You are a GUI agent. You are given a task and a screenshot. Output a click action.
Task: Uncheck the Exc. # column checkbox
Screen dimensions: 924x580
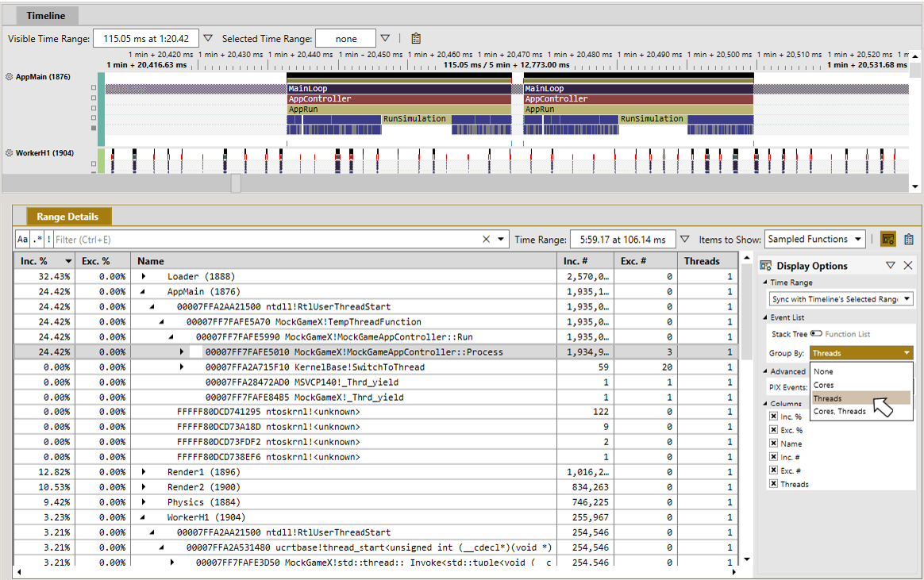[x=774, y=471]
